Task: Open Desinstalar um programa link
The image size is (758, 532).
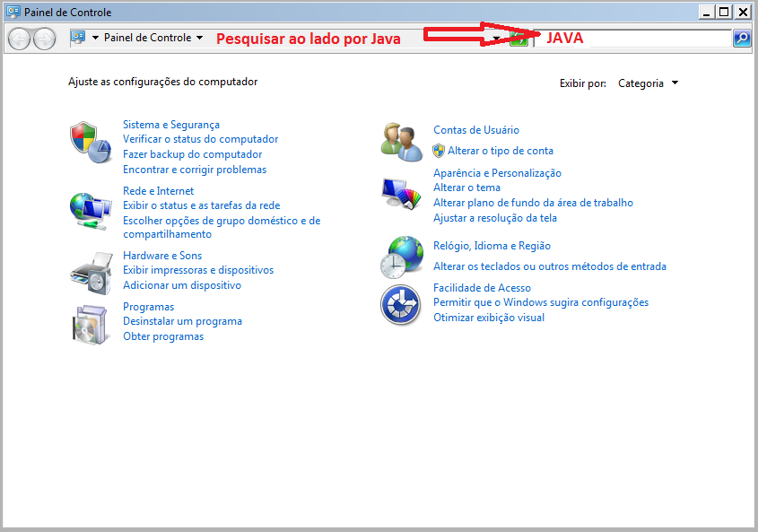Action: pos(182,320)
